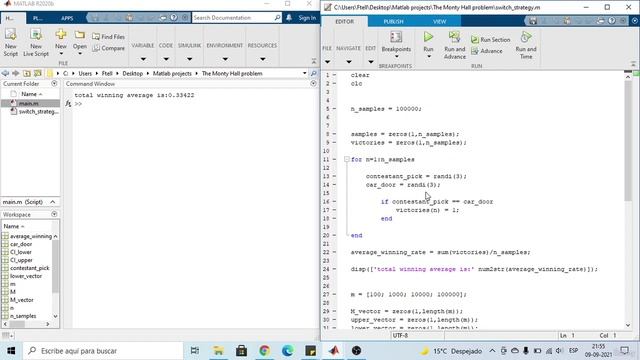
Task: Click the Editor save icon in quick access
Action: tap(533, 21)
